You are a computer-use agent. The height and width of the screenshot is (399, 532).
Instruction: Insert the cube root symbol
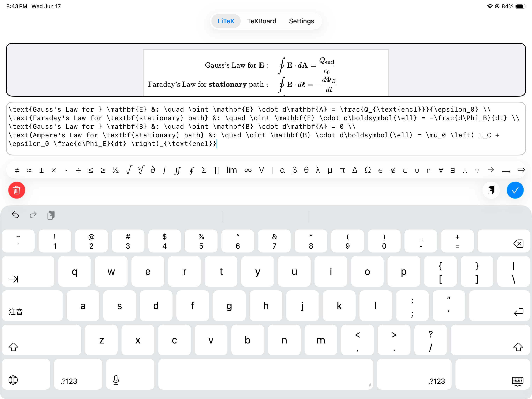pyautogui.click(x=141, y=170)
